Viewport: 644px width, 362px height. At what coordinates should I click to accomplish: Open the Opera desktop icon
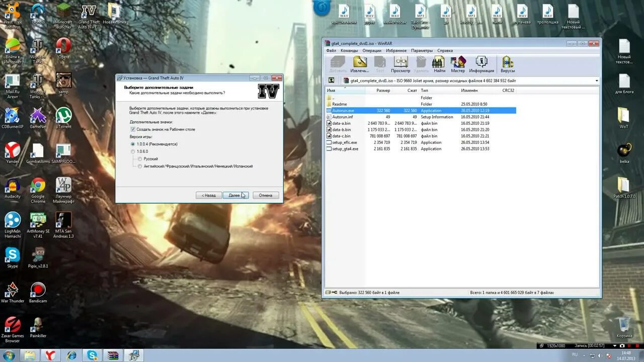[x=63, y=49]
